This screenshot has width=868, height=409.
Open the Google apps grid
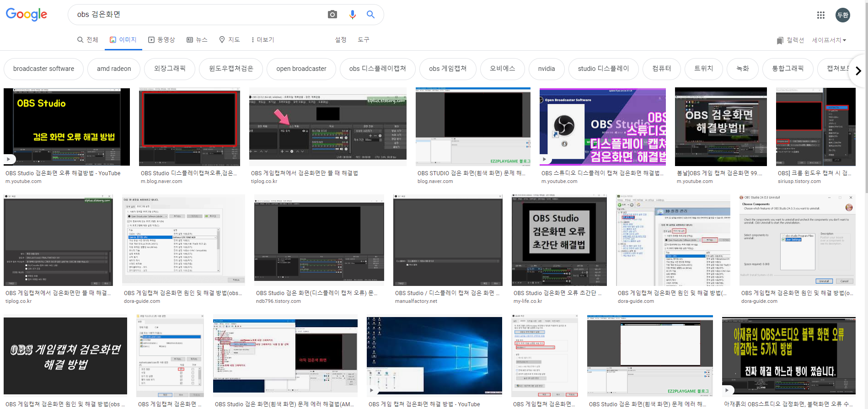pyautogui.click(x=820, y=15)
